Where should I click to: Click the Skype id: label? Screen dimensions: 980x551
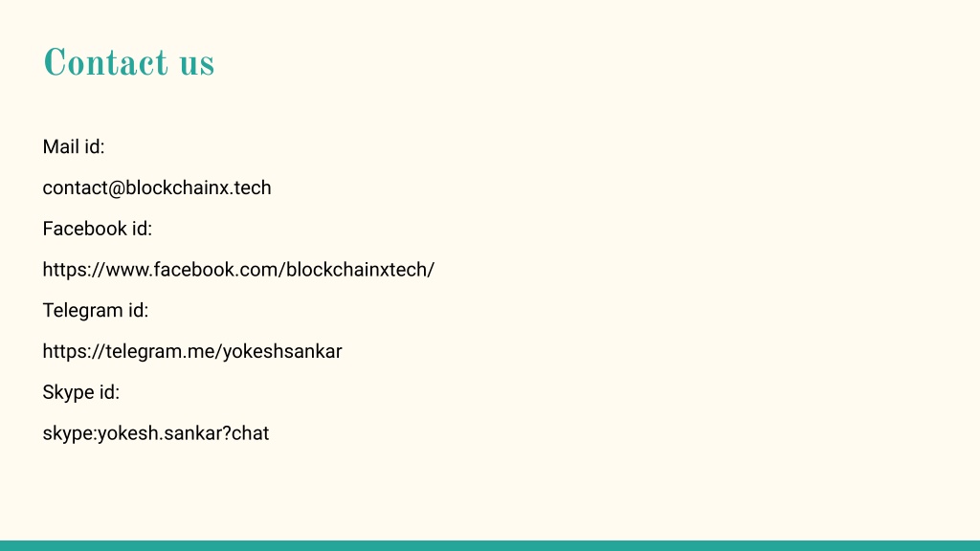pos(80,392)
